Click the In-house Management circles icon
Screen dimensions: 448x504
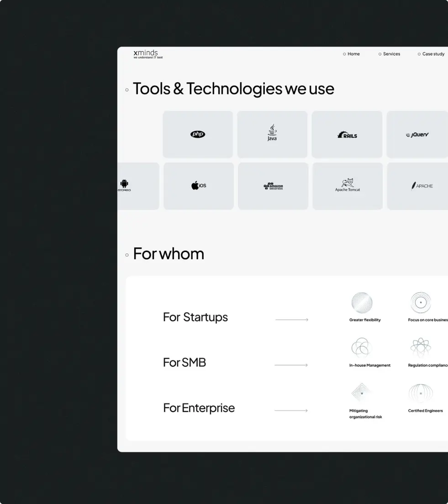[362, 348]
